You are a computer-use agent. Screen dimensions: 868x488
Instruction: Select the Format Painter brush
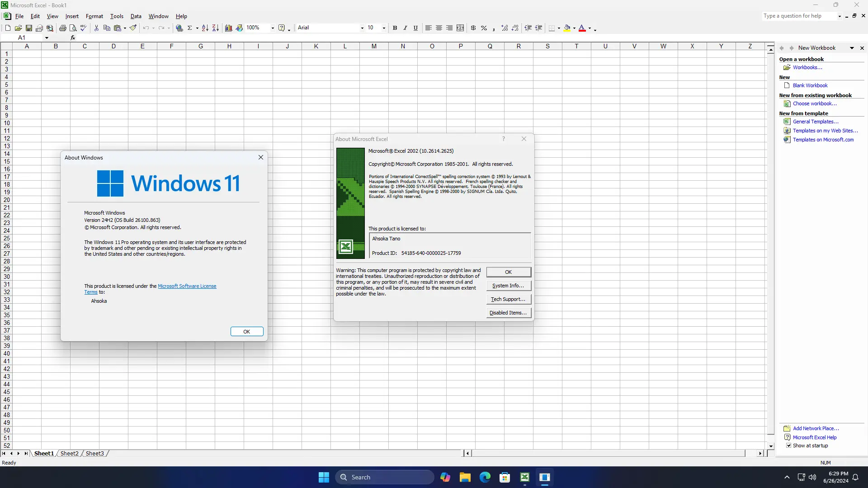(x=133, y=28)
